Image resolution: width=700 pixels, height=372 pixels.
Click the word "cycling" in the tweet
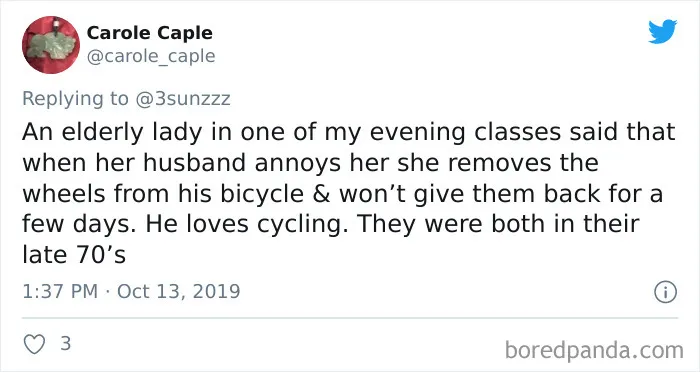(x=302, y=225)
